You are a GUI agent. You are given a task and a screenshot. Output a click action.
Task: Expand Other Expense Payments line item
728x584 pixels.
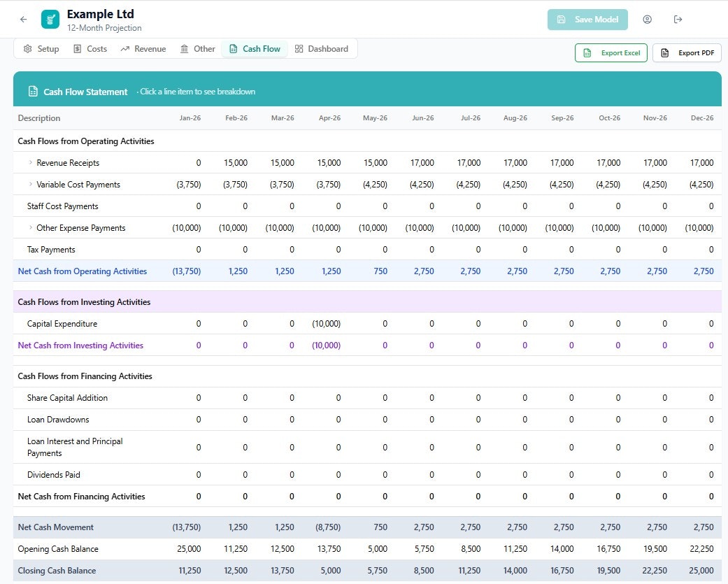31,227
